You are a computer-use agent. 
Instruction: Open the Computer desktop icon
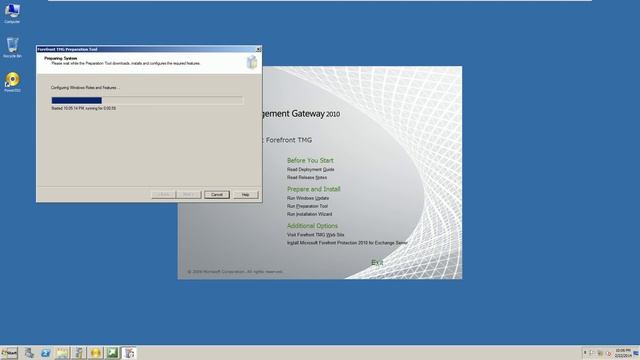pyautogui.click(x=12, y=13)
